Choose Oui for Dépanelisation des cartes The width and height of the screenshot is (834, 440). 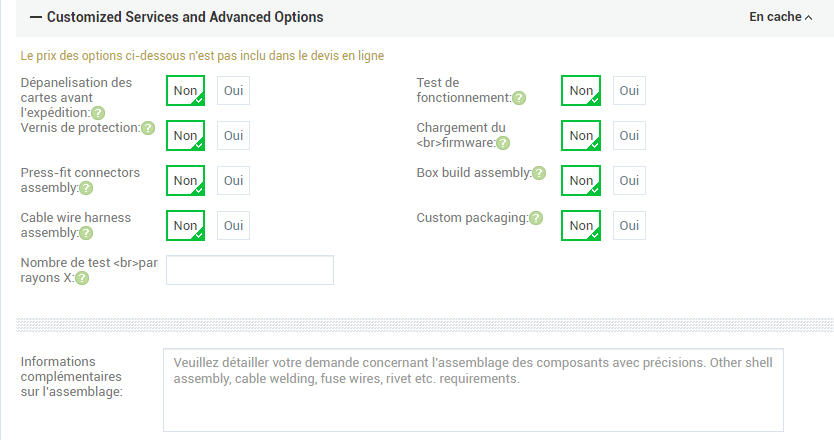tap(234, 91)
